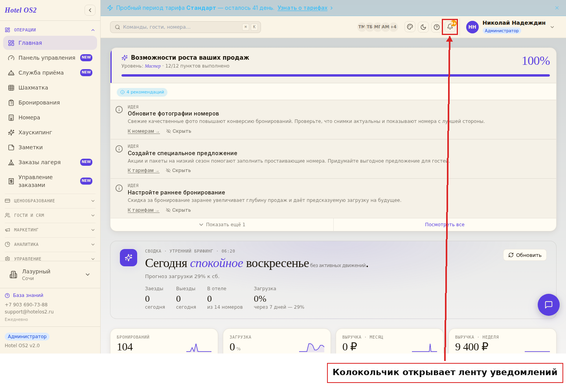Click the sparkle icon by Возможности роста
The height and width of the screenshot is (392, 566).
pyautogui.click(x=125, y=58)
